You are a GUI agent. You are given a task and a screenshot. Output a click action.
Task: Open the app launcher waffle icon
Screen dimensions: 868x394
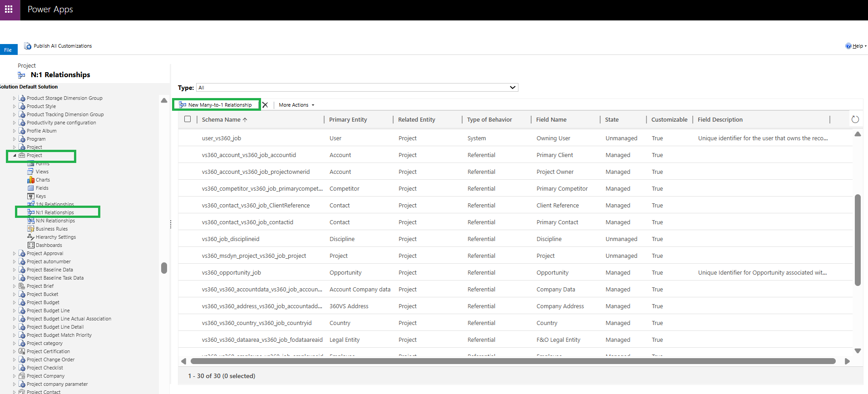click(9, 9)
